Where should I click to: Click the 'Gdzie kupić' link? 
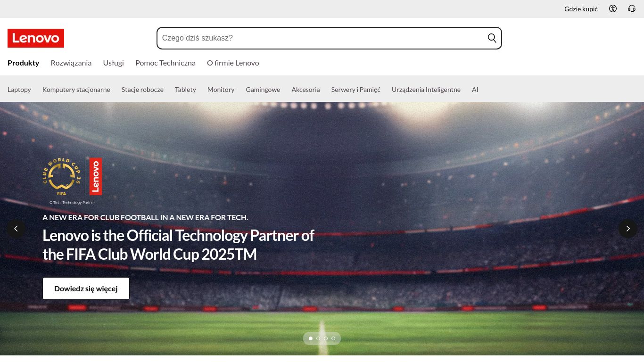click(581, 9)
